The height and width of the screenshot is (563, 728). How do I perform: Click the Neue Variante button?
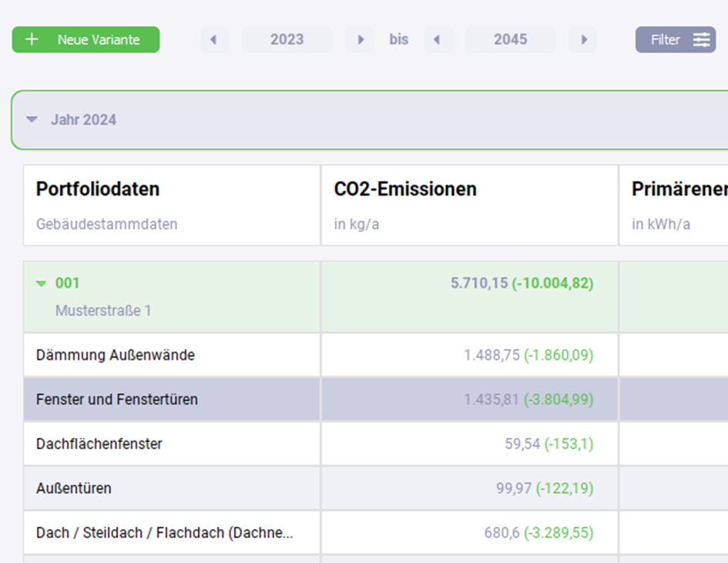(x=86, y=40)
